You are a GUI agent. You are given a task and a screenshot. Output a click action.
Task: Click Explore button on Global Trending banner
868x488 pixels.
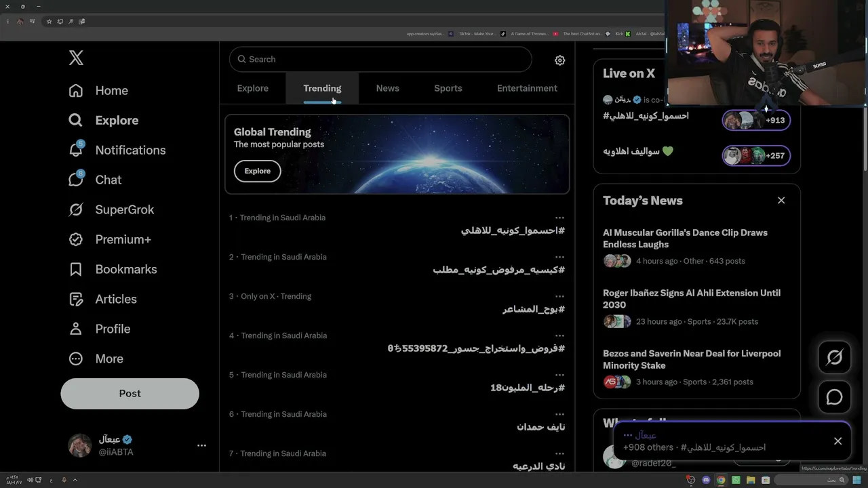tap(257, 171)
